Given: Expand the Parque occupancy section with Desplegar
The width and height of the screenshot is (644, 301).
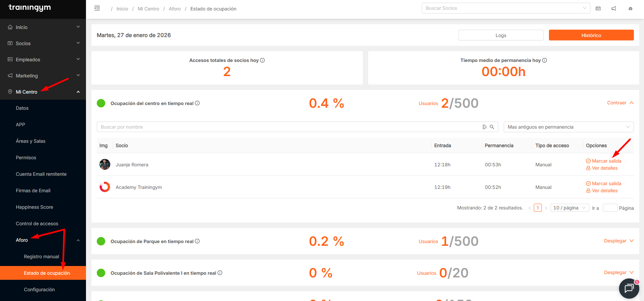Looking at the screenshot, I should click(x=618, y=241).
